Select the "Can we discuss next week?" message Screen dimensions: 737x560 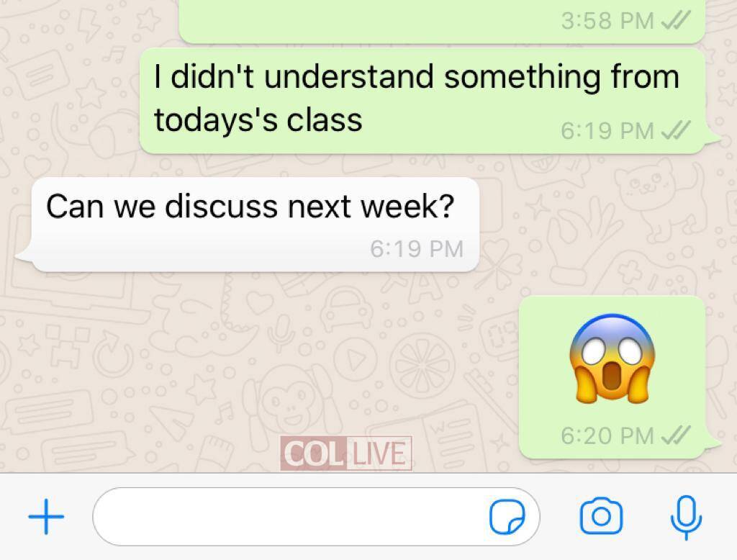click(x=250, y=206)
